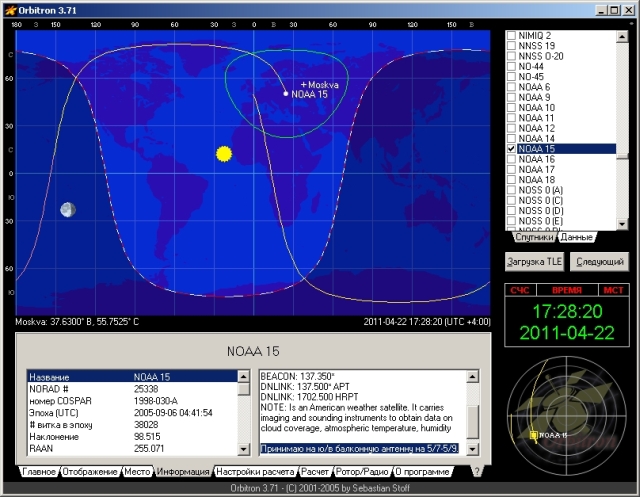Tick the NOSS 0 (E) checkbox
The height and width of the screenshot is (497, 640).
(x=511, y=221)
